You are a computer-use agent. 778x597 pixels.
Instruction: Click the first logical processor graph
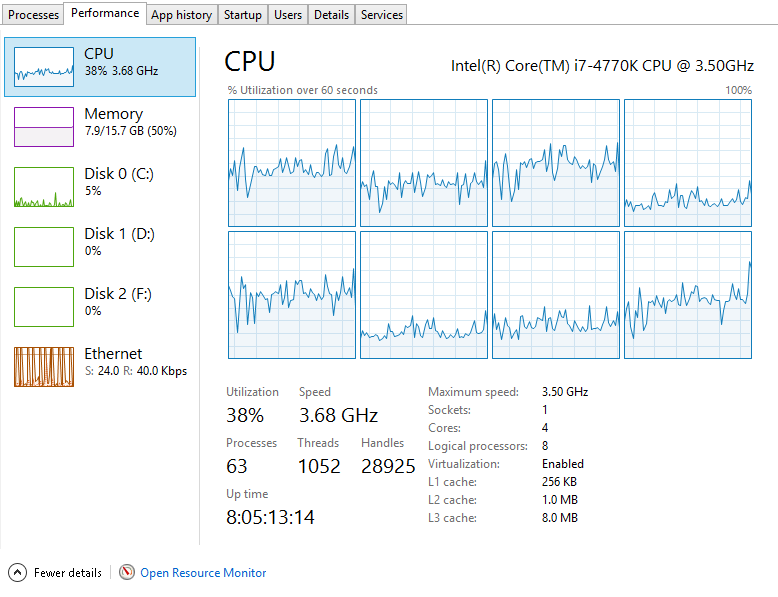point(292,163)
